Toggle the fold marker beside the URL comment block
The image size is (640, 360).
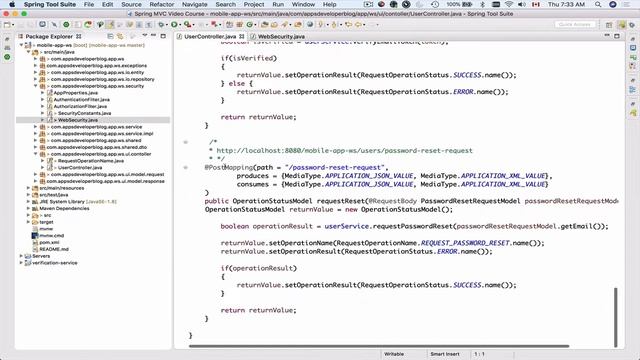click(186, 142)
